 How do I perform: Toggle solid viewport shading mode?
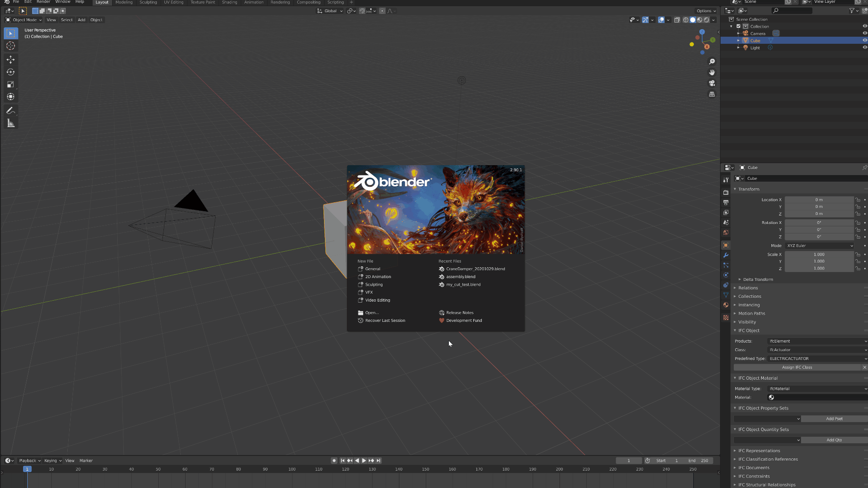tap(692, 20)
